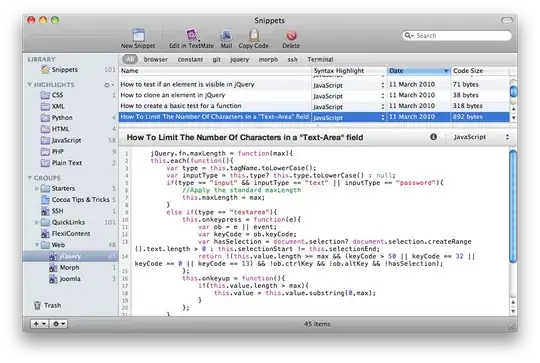Click the code editor vertical scrollbar
The height and width of the screenshot is (363, 540).
[513, 206]
